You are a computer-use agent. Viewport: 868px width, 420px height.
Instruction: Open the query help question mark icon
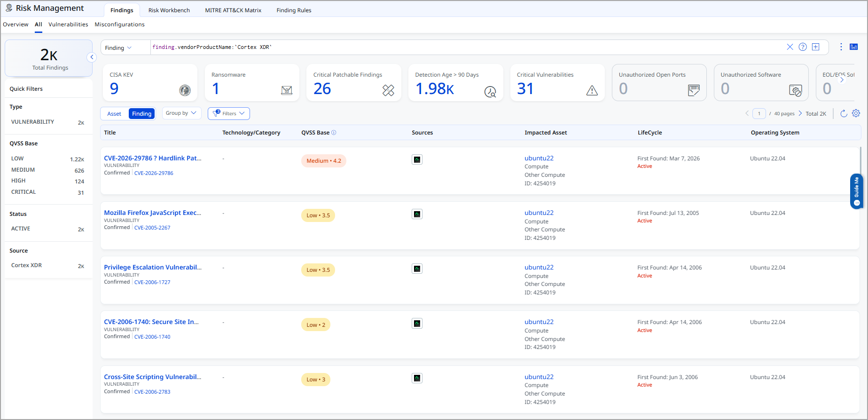click(803, 47)
